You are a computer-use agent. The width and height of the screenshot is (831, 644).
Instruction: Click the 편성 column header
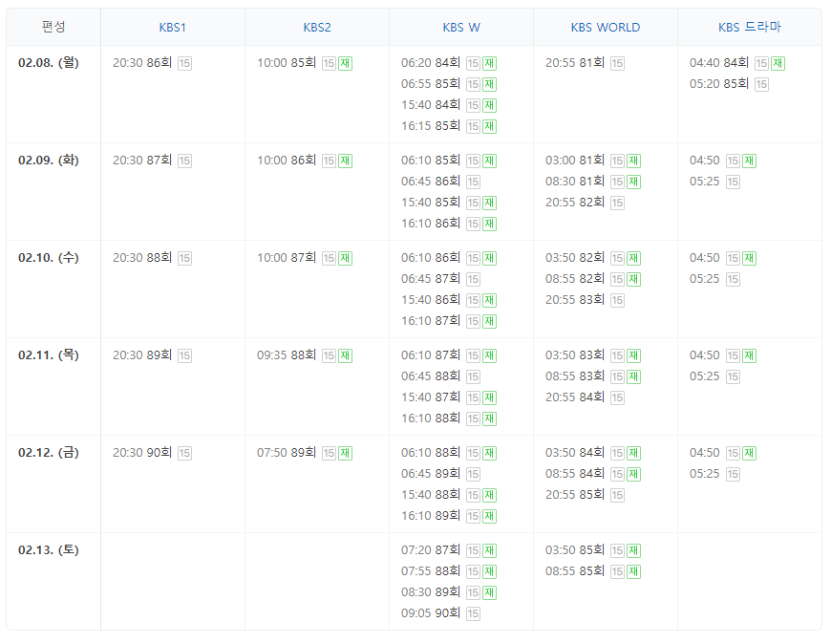point(53,27)
